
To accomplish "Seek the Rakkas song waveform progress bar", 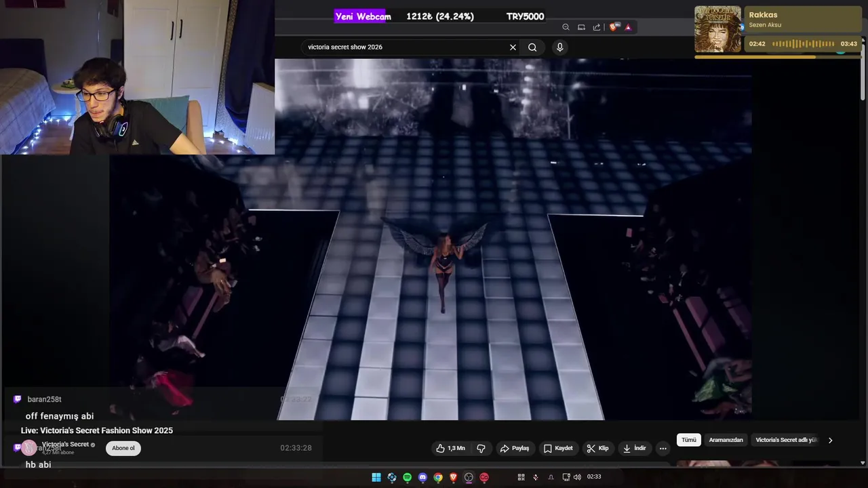I will coord(803,44).
